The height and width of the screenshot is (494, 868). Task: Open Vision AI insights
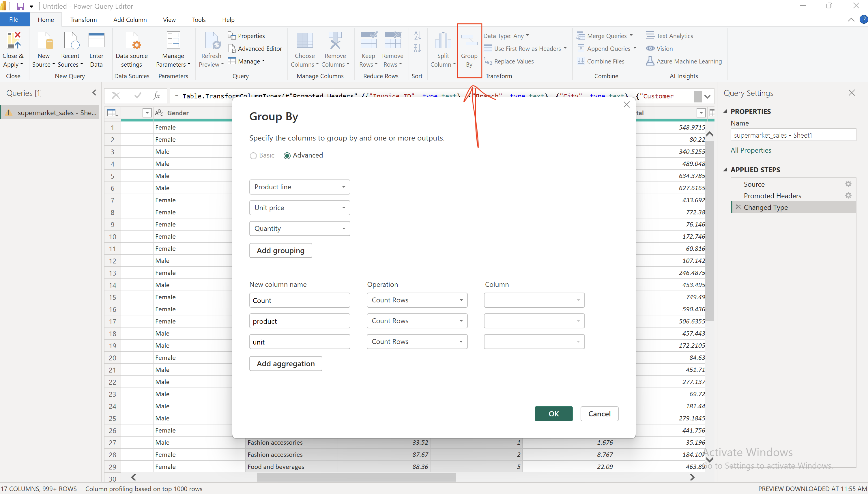(659, 48)
